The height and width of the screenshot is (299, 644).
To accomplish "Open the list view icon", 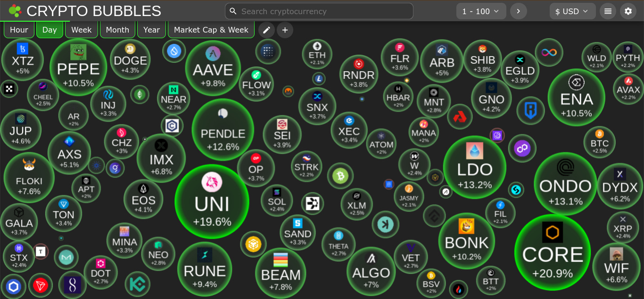I will [x=608, y=11].
